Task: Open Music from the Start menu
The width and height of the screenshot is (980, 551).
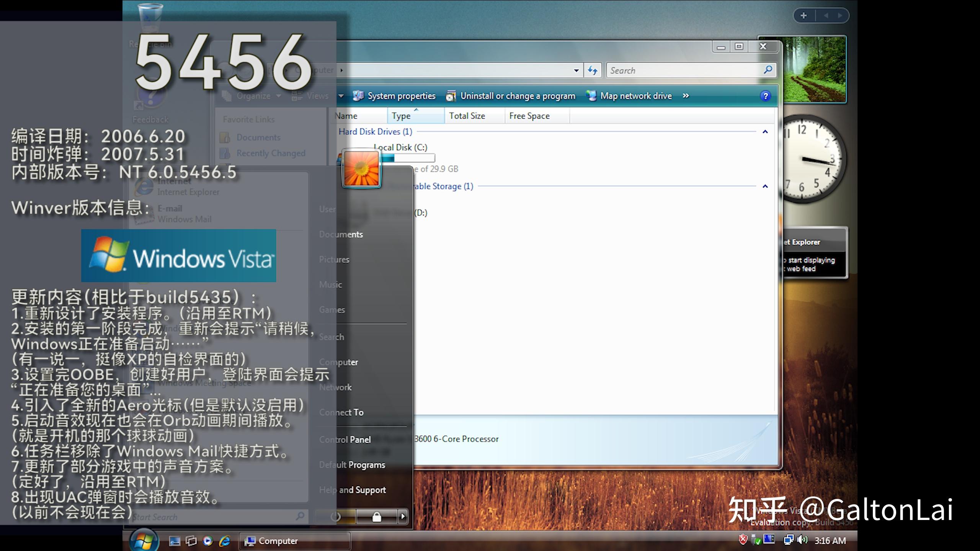Action: point(330,284)
